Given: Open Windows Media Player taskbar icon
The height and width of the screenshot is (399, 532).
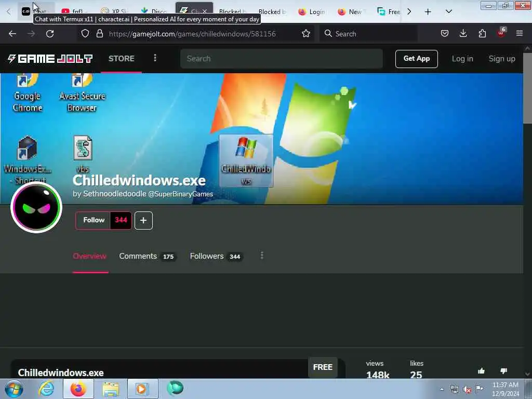Looking at the screenshot, I should [x=142, y=389].
